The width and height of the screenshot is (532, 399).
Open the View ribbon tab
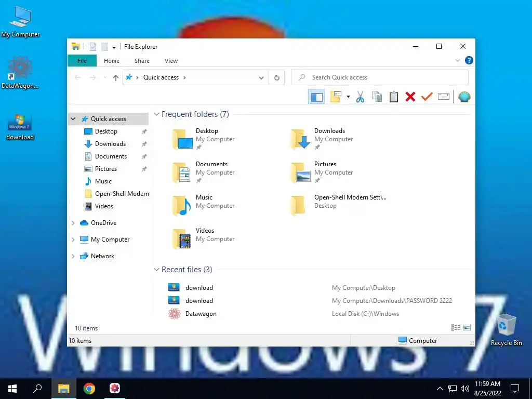point(171,61)
